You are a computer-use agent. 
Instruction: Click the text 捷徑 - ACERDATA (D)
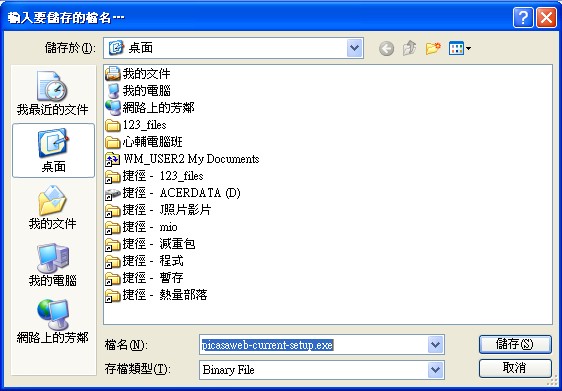pos(181,193)
